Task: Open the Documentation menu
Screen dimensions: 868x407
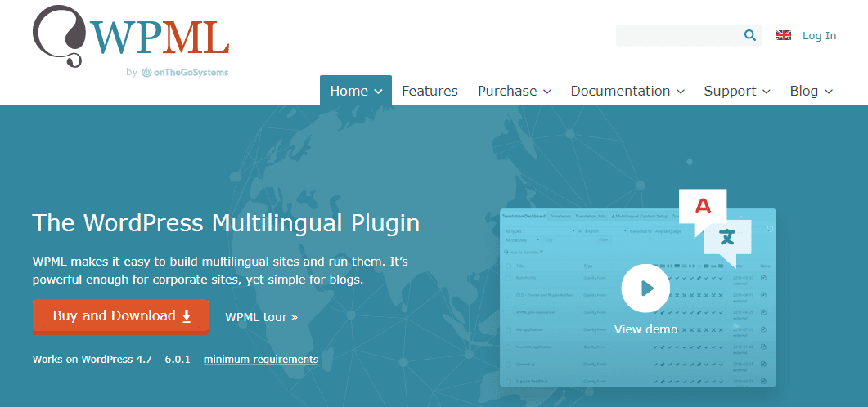Action: pyautogui.click(x=627, y=91)
